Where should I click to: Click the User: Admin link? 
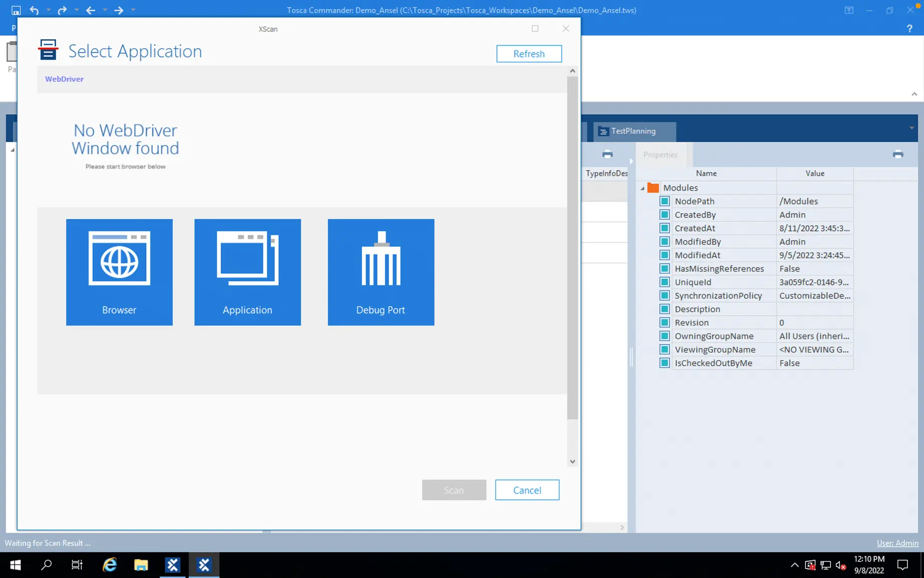[x=897, y=543]
